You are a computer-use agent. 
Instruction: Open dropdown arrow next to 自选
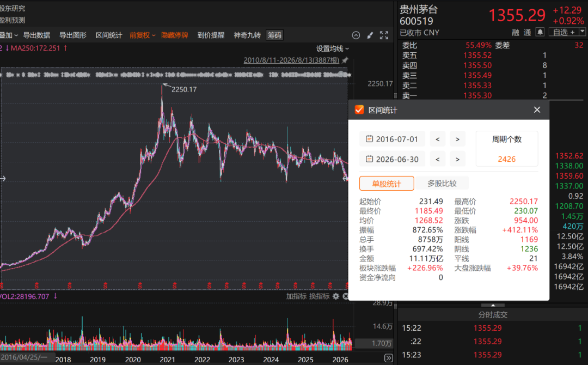583,32
